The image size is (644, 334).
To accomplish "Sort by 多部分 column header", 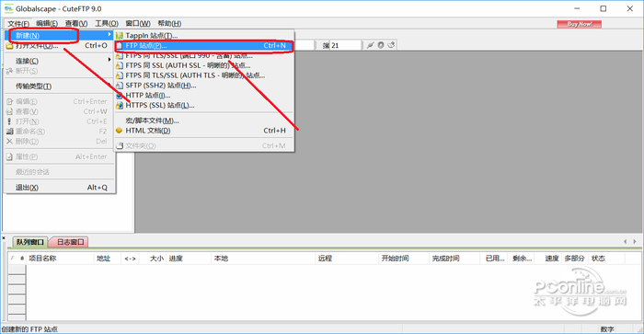I will pyautogui.click(x=575, y=259).
